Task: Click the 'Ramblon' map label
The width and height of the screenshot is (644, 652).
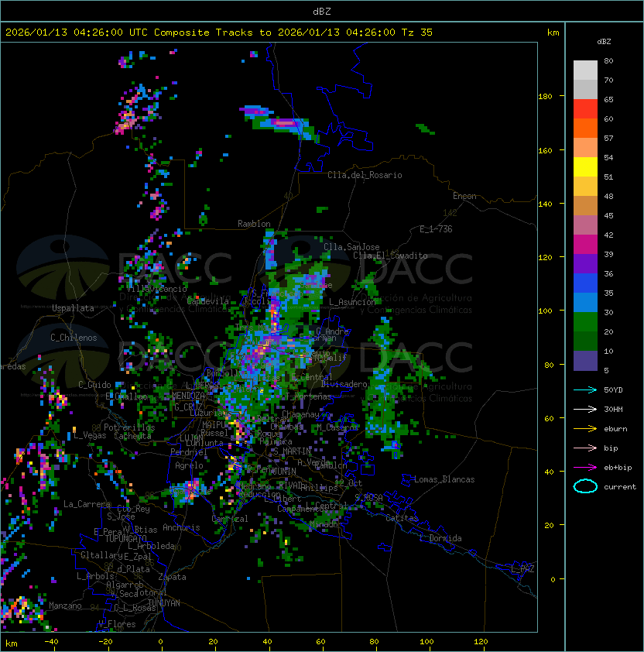Action: [254, 224]
